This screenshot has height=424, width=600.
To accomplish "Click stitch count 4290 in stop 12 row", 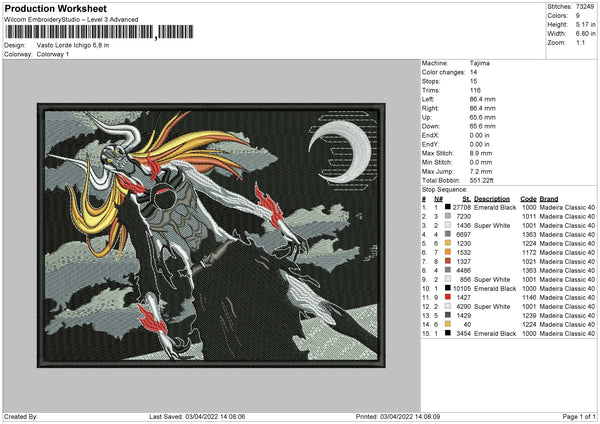I will point(463,306).
